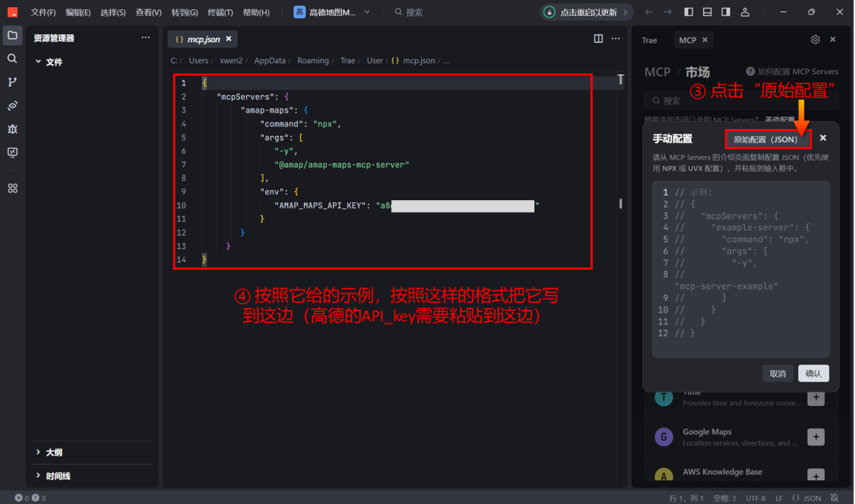This screenshot has height=504, width=855.
Task: Open the Extensions grid icon in sidebar
Action: tap(12, 188)
